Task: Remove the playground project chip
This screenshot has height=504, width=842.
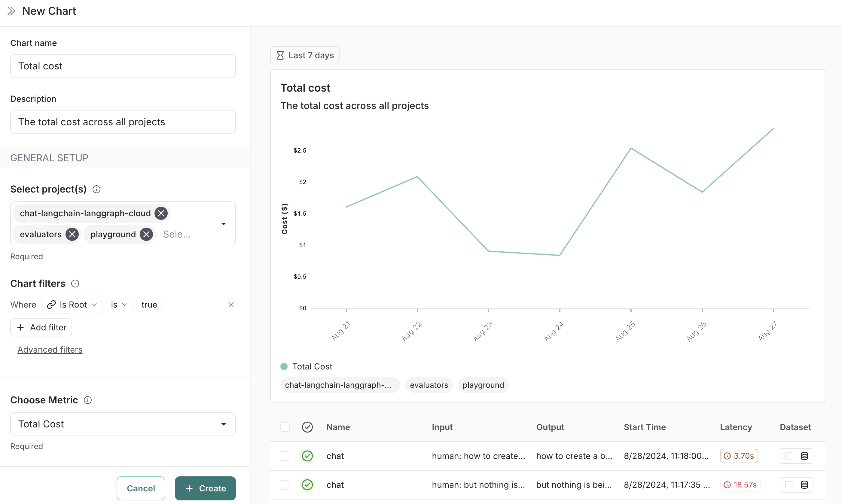Action: [x=146, y=234]
